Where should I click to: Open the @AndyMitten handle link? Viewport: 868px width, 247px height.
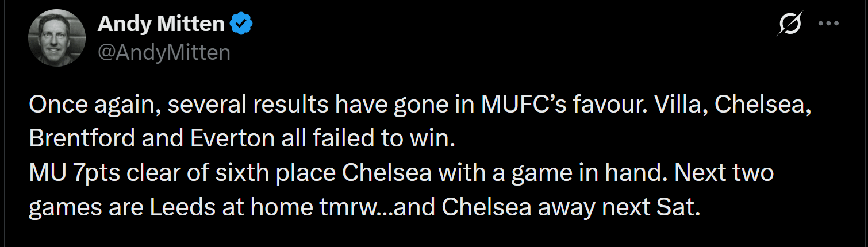(164, 52)
